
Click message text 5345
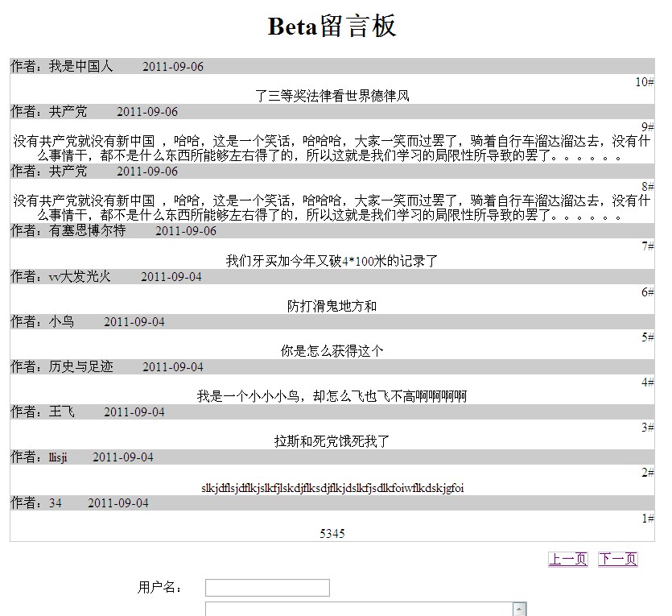point(332,534)
